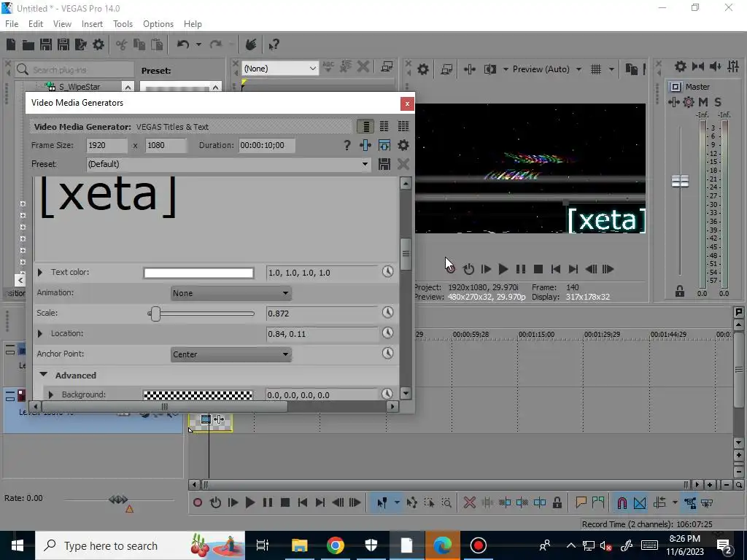Image resolution: width=747 pixels, height=560 pixels.
Task: Expand the Location property triangle
Action: [40, 334]
